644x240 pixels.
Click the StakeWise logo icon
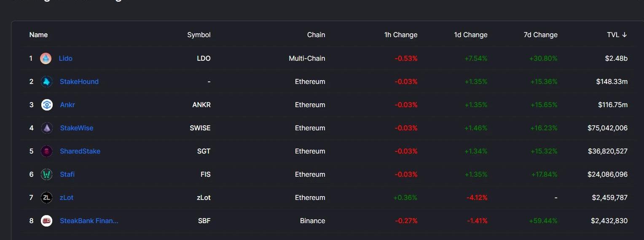(x=47, y=128)
